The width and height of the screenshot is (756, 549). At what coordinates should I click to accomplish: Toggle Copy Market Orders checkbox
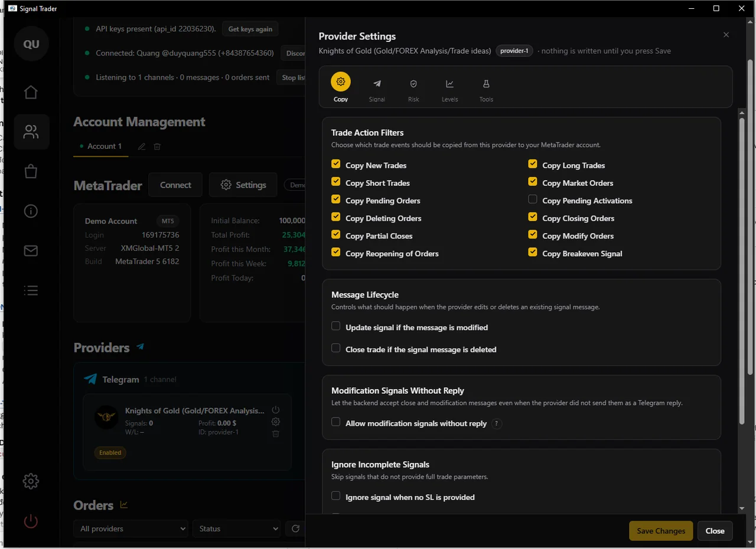tap(533, 182)
